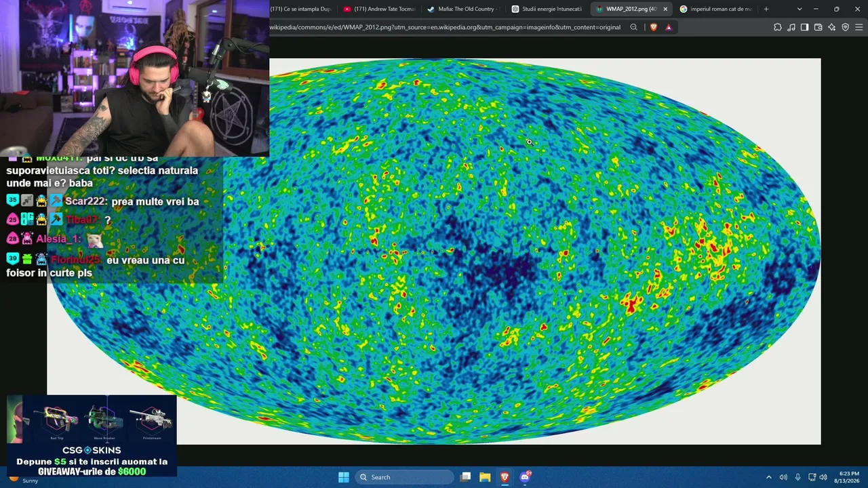Screen dimensions: 868x488
Task: Click the streamer webcam overlay
Action: tap(134, 79)
